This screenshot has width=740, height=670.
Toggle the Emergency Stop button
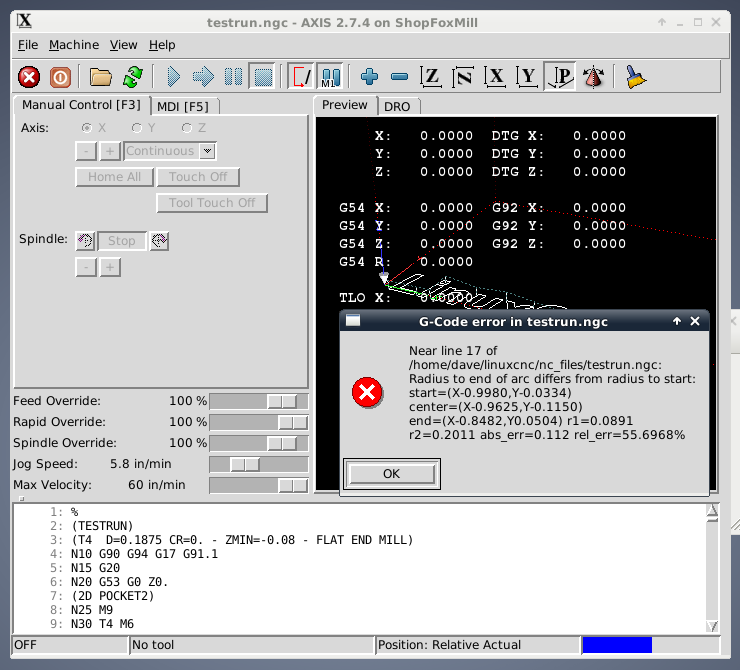tap(29, 76)
